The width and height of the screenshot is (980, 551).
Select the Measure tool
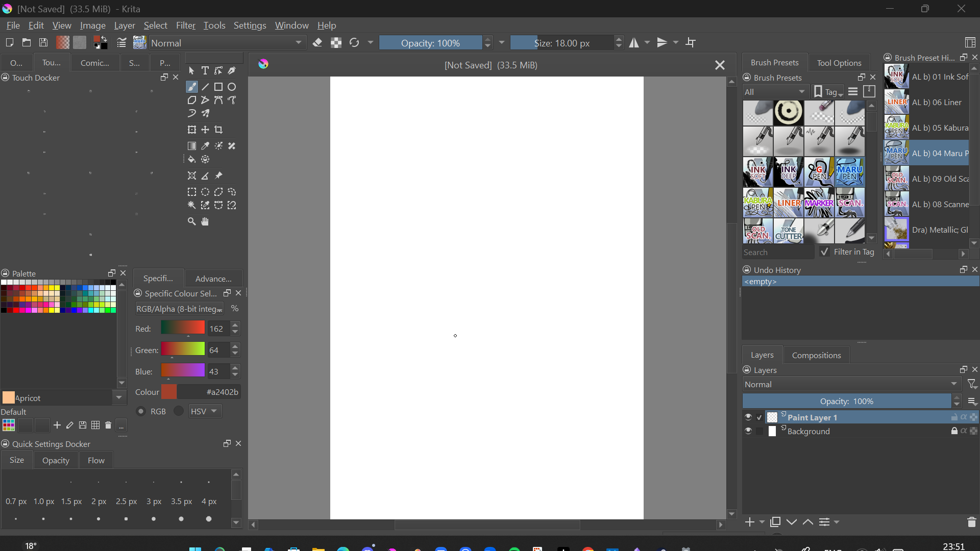point(205,176)
